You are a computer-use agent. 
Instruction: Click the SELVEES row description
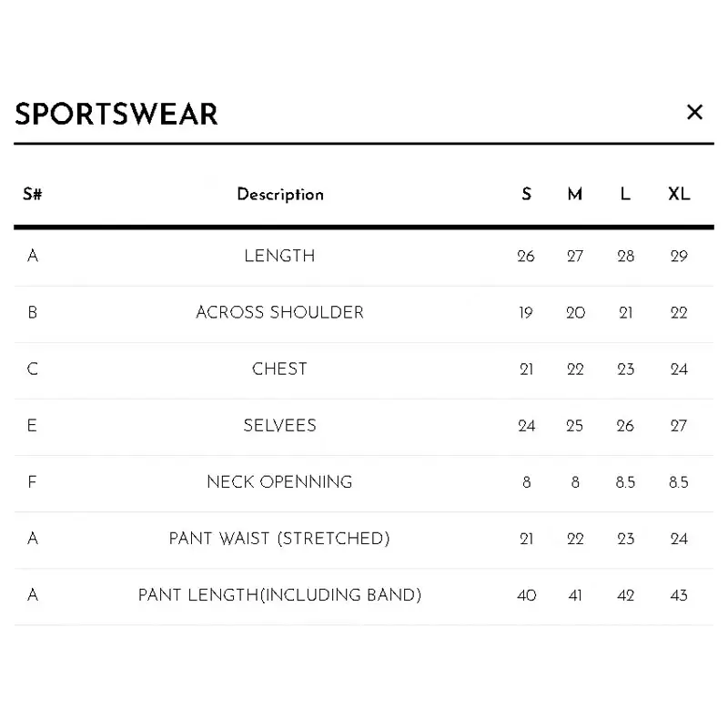coord(279,426)
